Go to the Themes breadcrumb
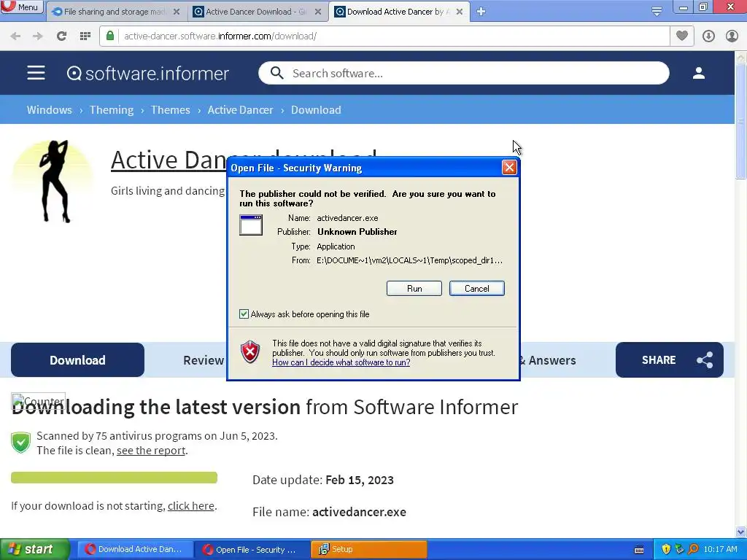The width and height of the screenshot is (747, 560). pyautogui.click(x=171, y=110)
